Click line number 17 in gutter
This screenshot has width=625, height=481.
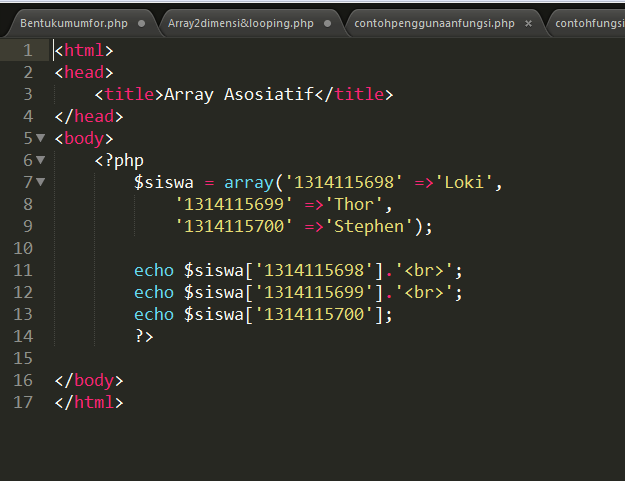click(23, 402)
